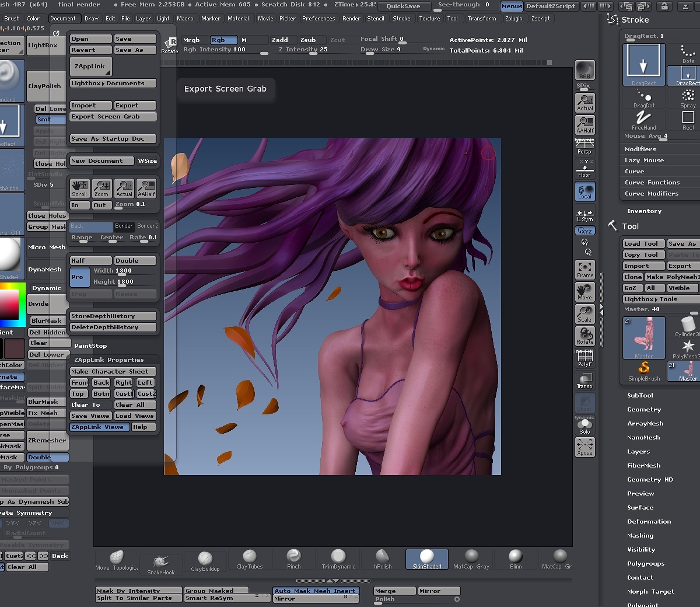Click the Actual icon in Document panel
This screenshot has height=607, width=700.
tap(124, 189)
